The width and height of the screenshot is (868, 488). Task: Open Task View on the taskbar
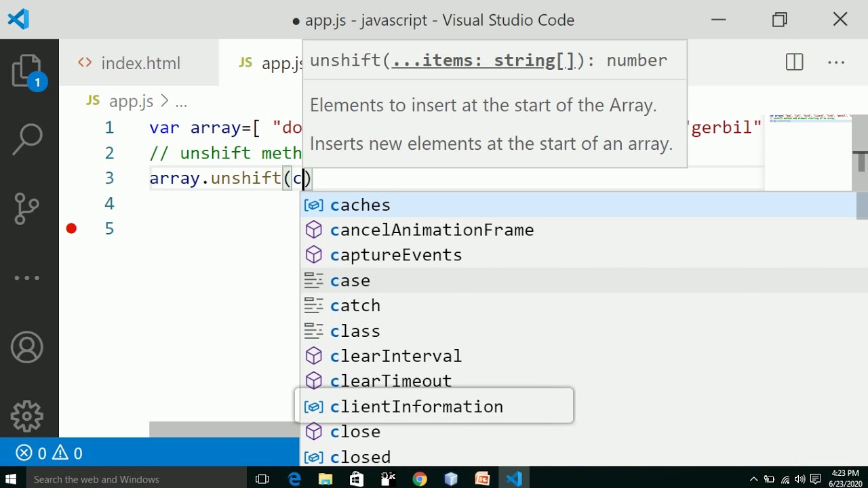[x=262, y=479]
